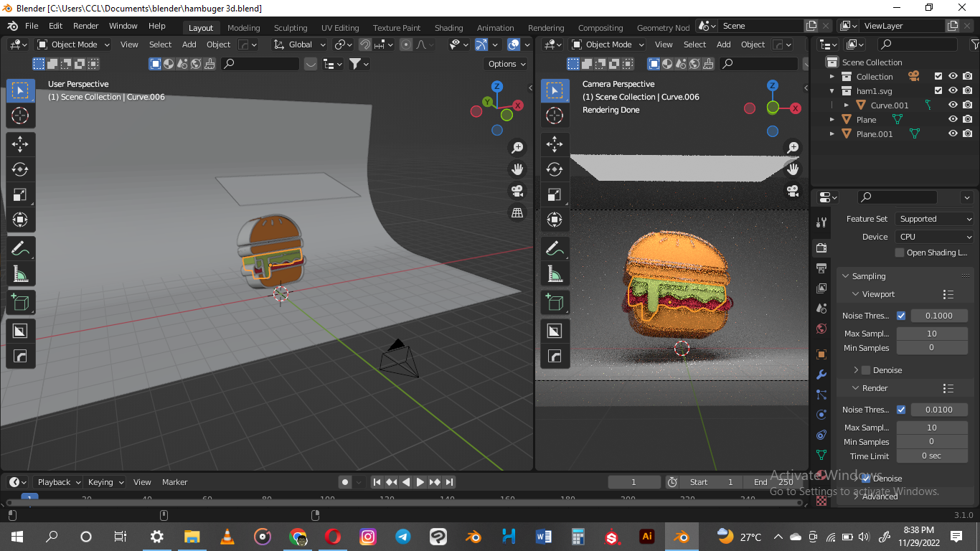Click Render Time Limit 0 sec field
The width and height of the screenshot is (980, 551).
click(x=932, y=456)
